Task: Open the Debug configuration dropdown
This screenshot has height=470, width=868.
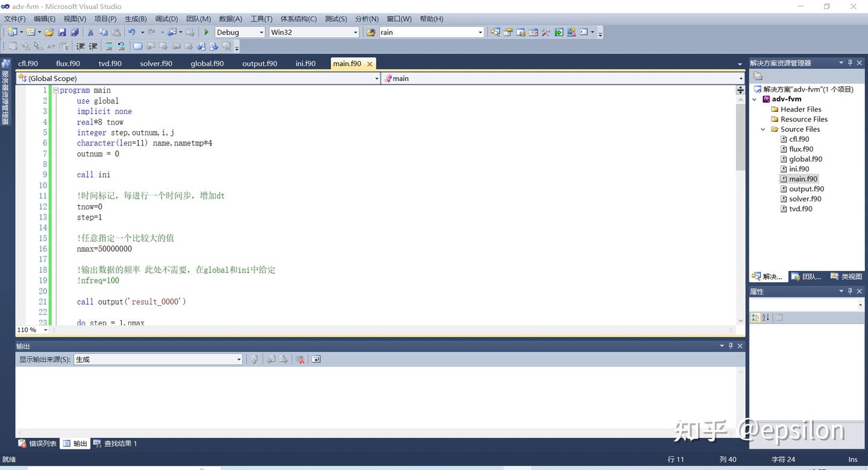Action: tap(240, 32)
